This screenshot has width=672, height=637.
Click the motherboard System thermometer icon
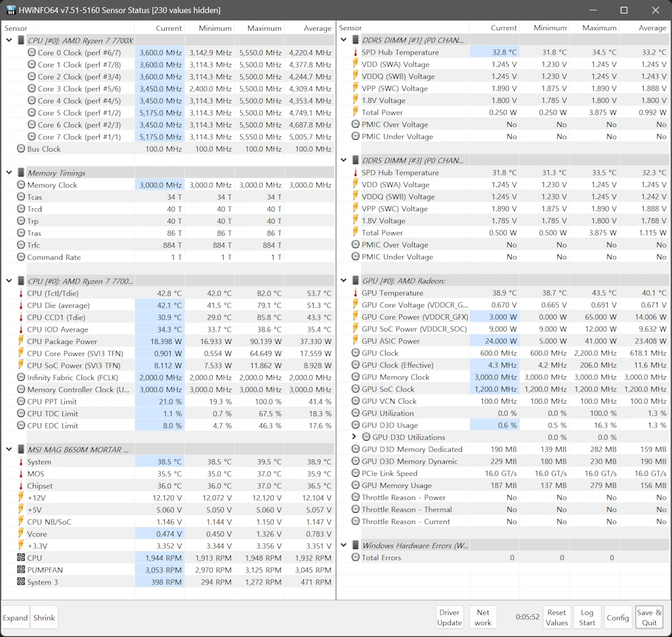pos(20,462)
